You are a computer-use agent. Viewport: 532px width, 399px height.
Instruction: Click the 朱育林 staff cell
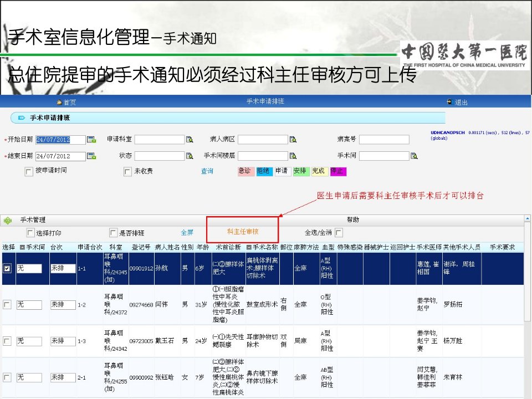453,377
